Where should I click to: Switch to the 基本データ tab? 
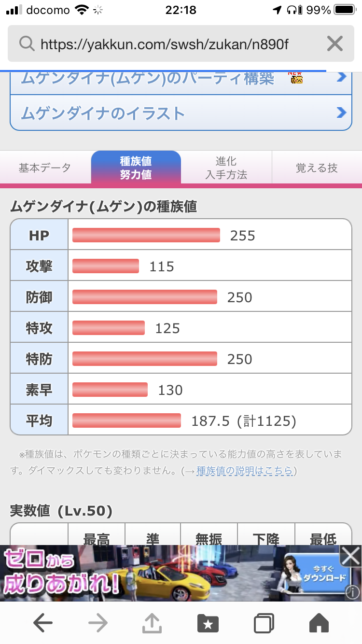click(x=45, y=168)
